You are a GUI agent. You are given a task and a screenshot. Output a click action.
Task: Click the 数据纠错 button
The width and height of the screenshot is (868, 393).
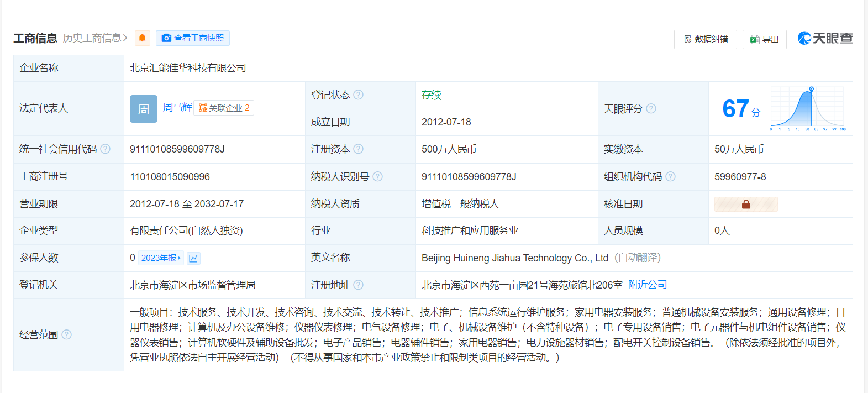pyautogui.click(x=706, y=39)
